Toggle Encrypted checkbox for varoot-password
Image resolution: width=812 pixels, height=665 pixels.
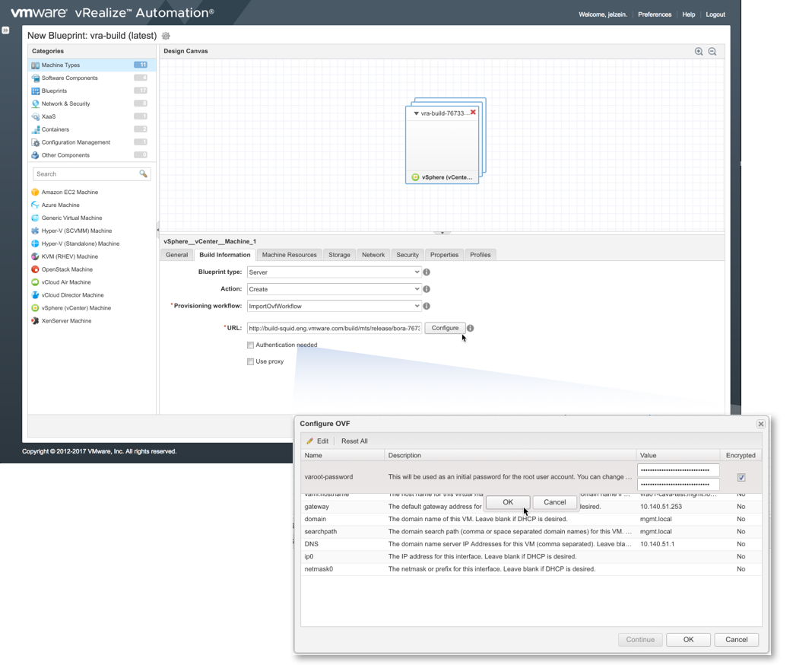pos(741,477)
